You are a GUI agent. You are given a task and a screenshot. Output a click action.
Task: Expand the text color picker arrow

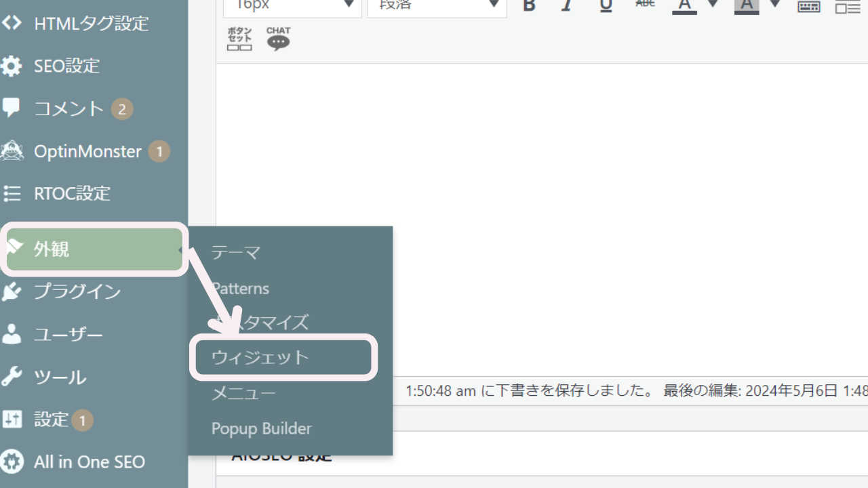pos(713,4)
